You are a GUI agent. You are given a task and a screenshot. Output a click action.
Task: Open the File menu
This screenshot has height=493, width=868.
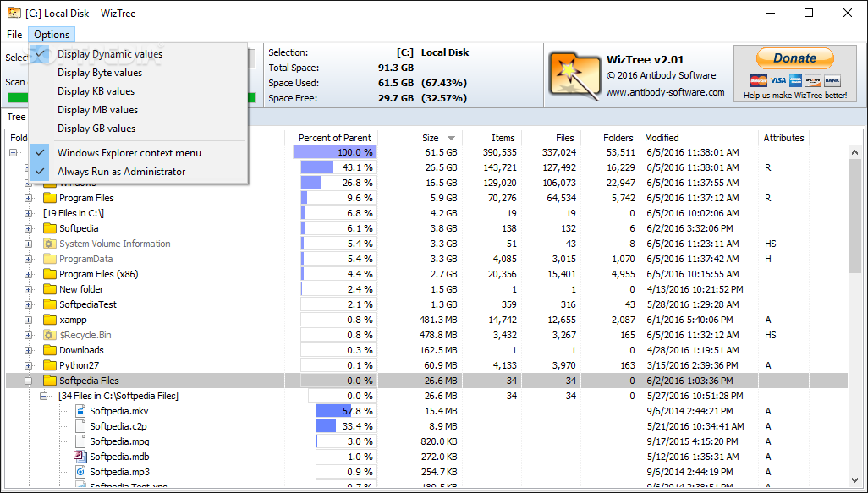pos(14,35)
